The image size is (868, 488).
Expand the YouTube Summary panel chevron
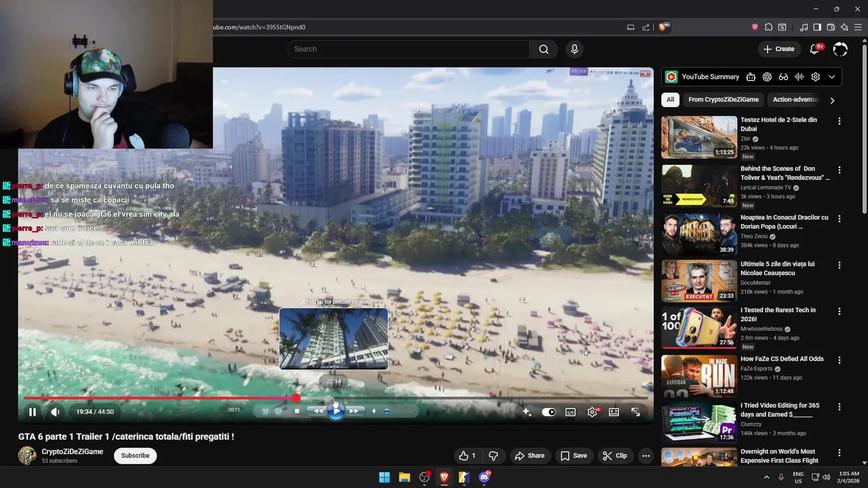pos(832,77)
